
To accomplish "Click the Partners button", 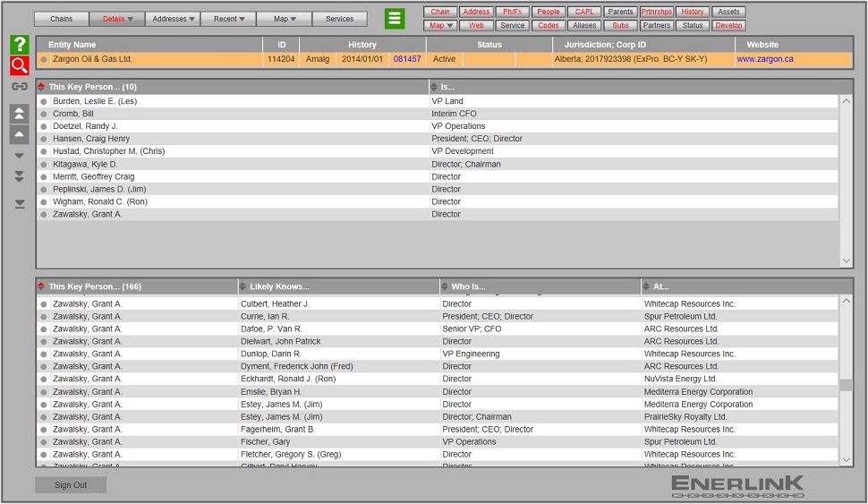I will tap(657, 25).
